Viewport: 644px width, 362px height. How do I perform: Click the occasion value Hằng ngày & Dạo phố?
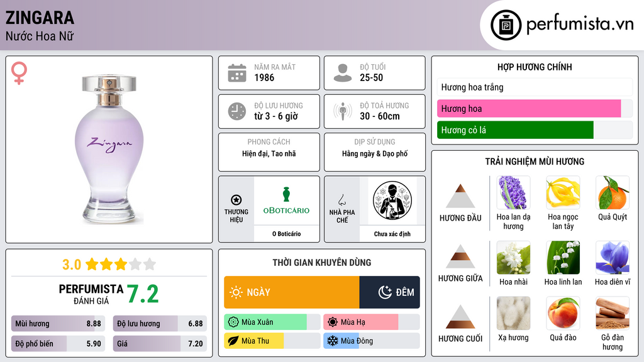[x=375, y=153]
